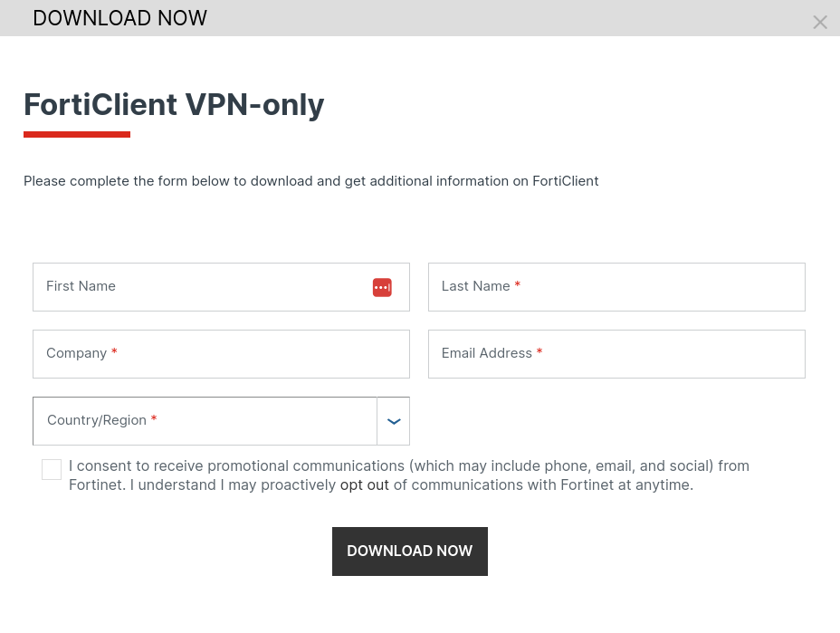Click the 'Please complete the form' description text
The image size is (840, 633).
click(310, 181)
